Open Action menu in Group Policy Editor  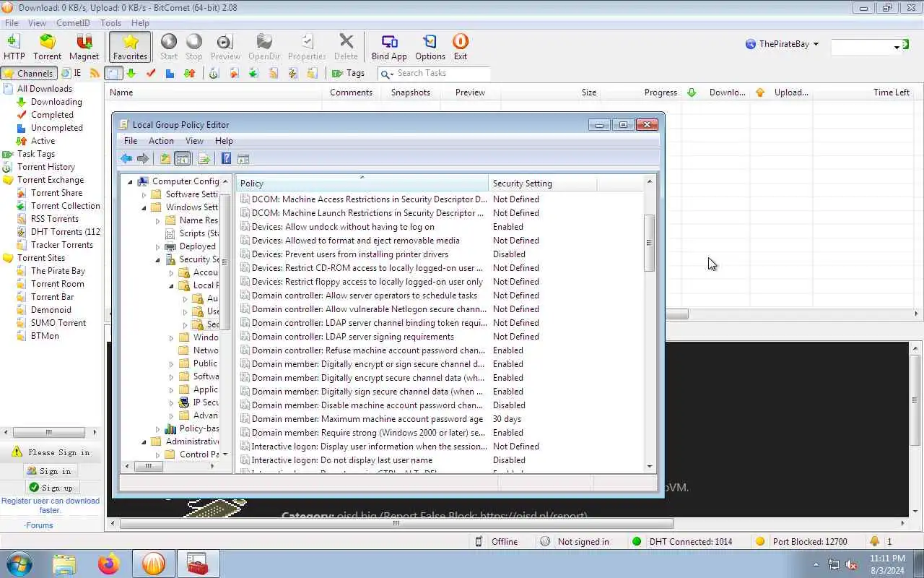(161, 141)
